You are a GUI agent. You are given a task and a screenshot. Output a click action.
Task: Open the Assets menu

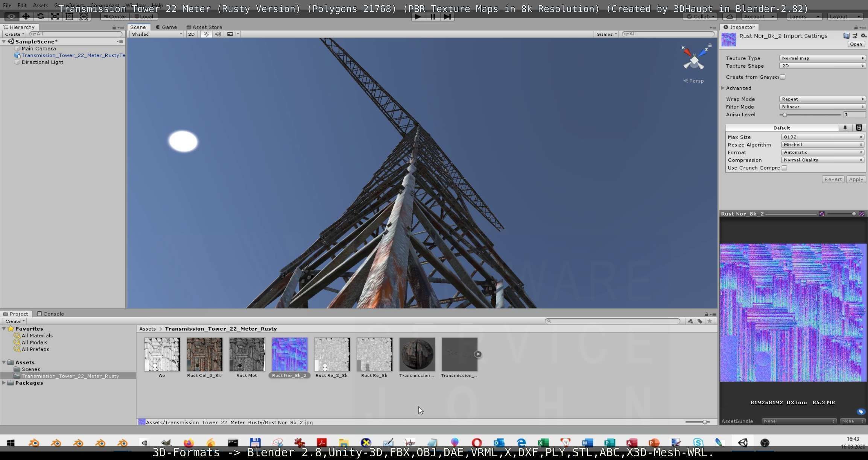(40, 6)
